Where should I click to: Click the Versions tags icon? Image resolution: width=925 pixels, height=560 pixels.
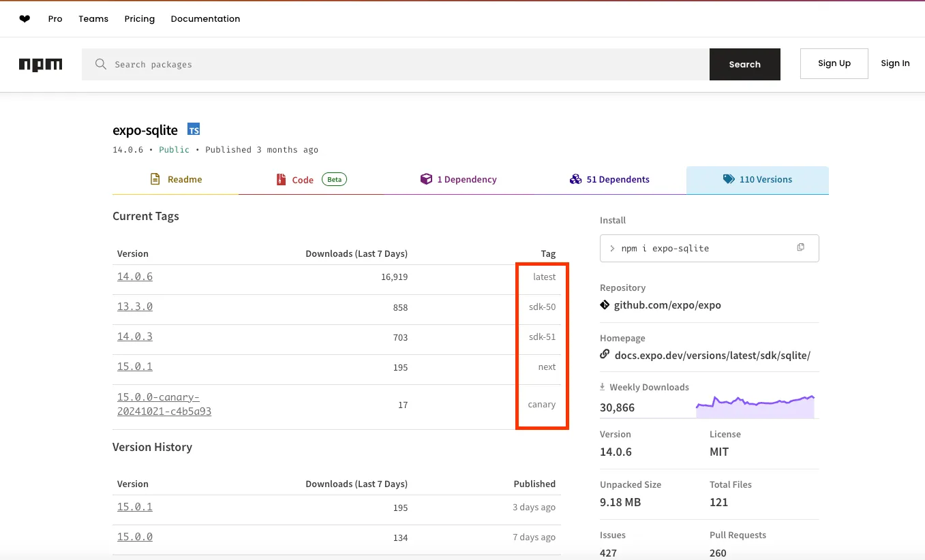click(729, 179)
